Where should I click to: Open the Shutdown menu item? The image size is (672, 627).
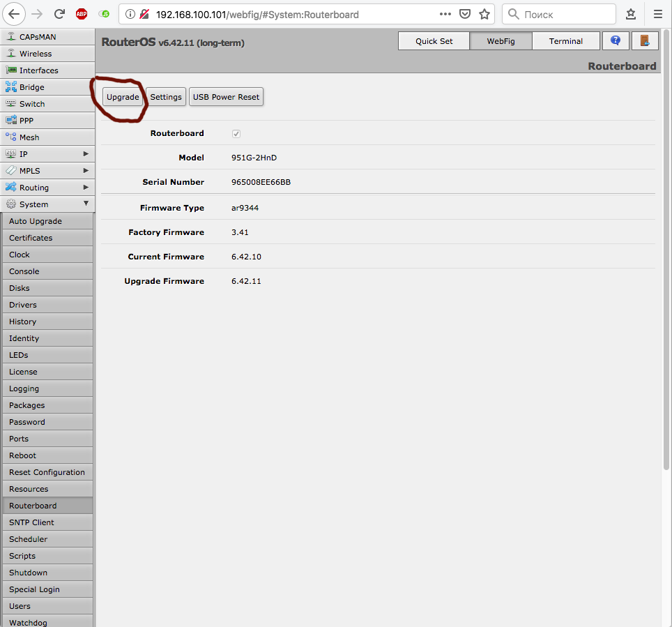[47, 573]
